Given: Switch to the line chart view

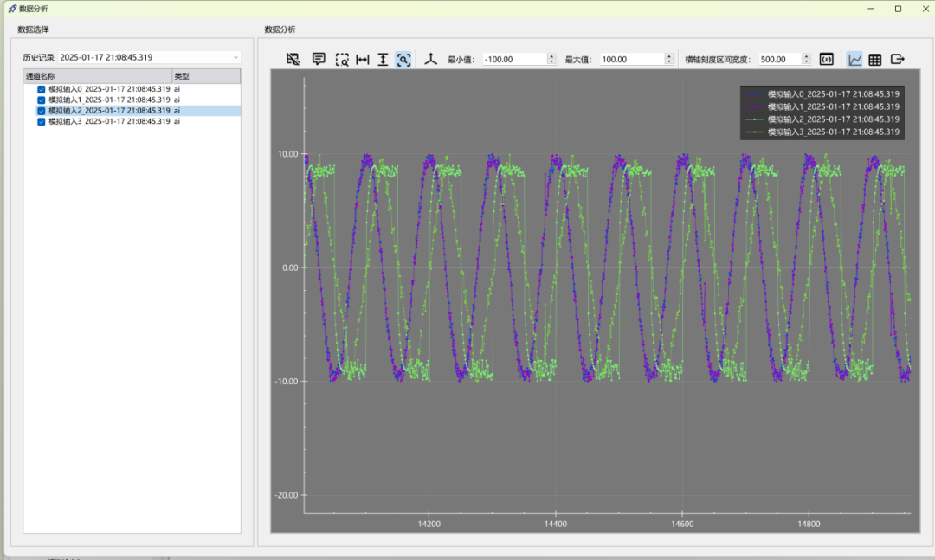Looking at the screenshot, I should [854, 59].
